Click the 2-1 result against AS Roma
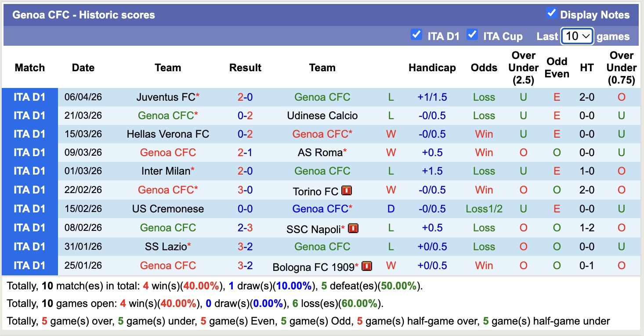This screenshot has height=336, width=644. click(245, 153)
